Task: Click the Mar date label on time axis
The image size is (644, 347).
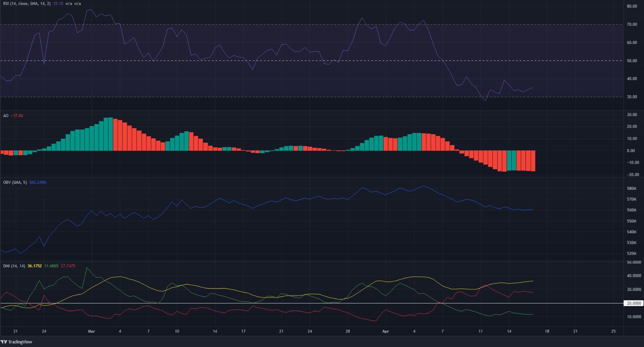Action: 92,332
